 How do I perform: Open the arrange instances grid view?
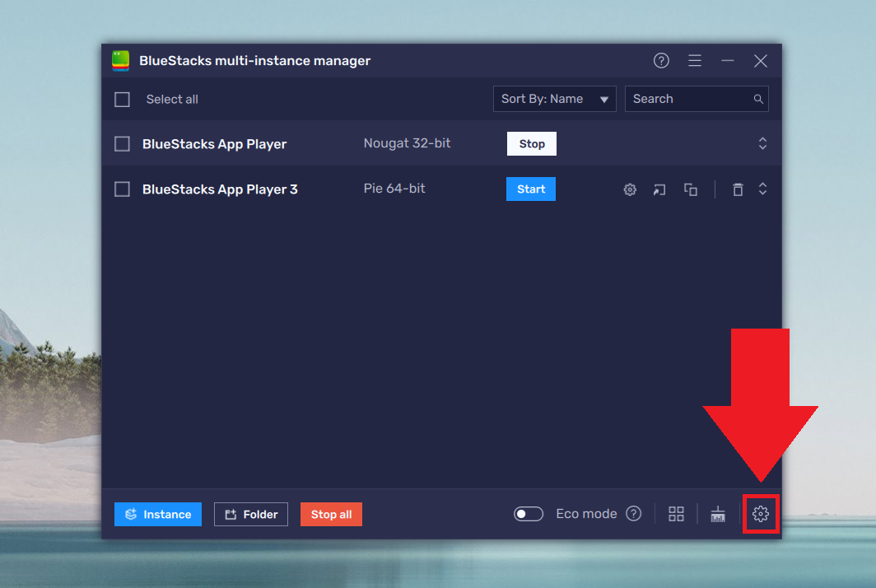[676, 513]
